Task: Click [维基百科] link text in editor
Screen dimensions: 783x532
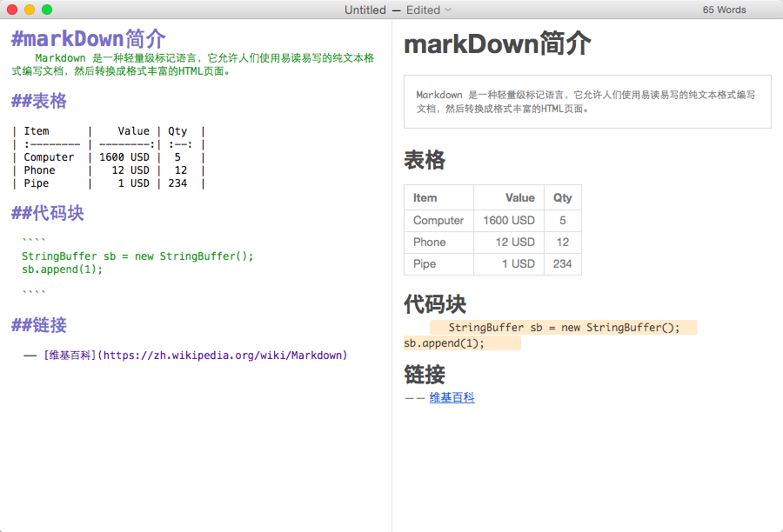Action: [x=70, y=356]
